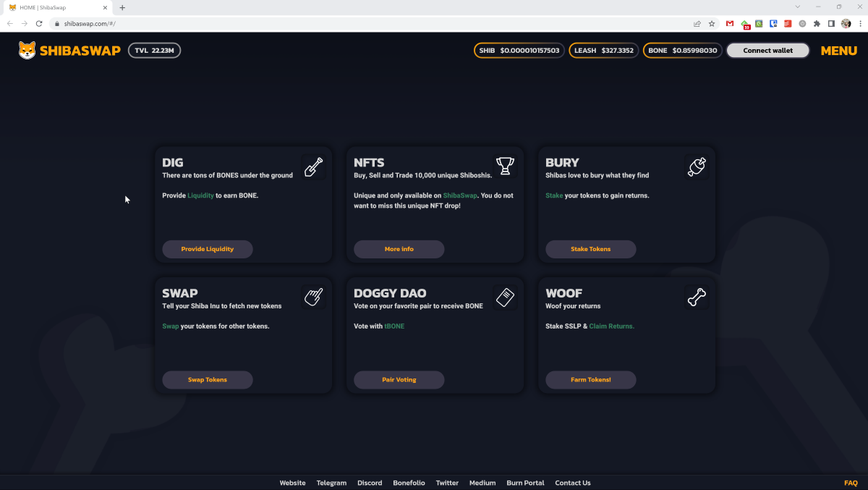The image size is (868, 490).
Task: Click the ballot icon on DOGGY DAO card
Action: 505,297
